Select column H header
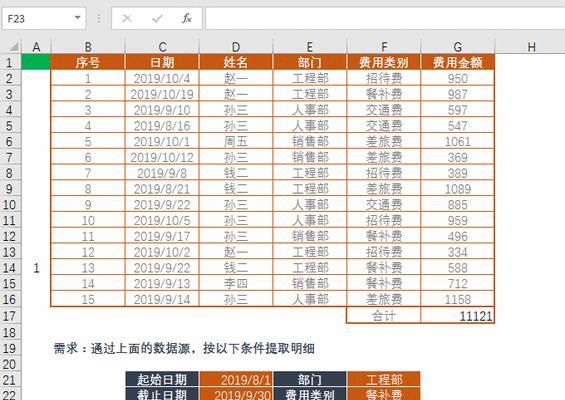The height and width of the screenshot is (400, 565). (531, 47)
